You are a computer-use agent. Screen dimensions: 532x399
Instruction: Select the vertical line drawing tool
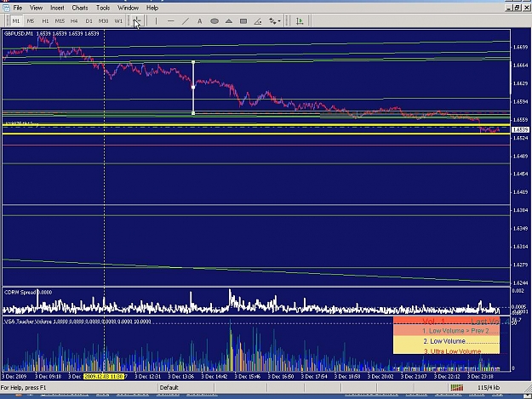pyautogui.click(x=156, y=21)
